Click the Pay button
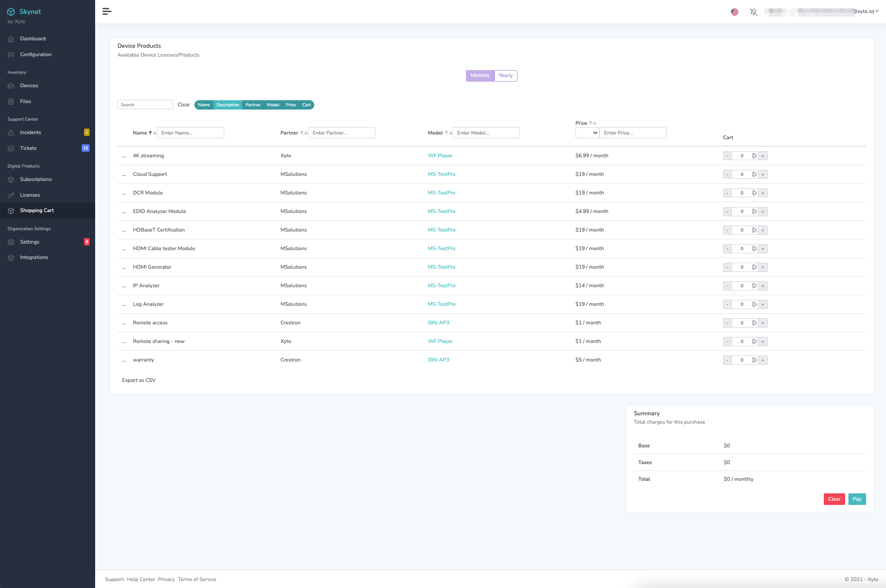 pyautogui.click(x=857, y=499)
